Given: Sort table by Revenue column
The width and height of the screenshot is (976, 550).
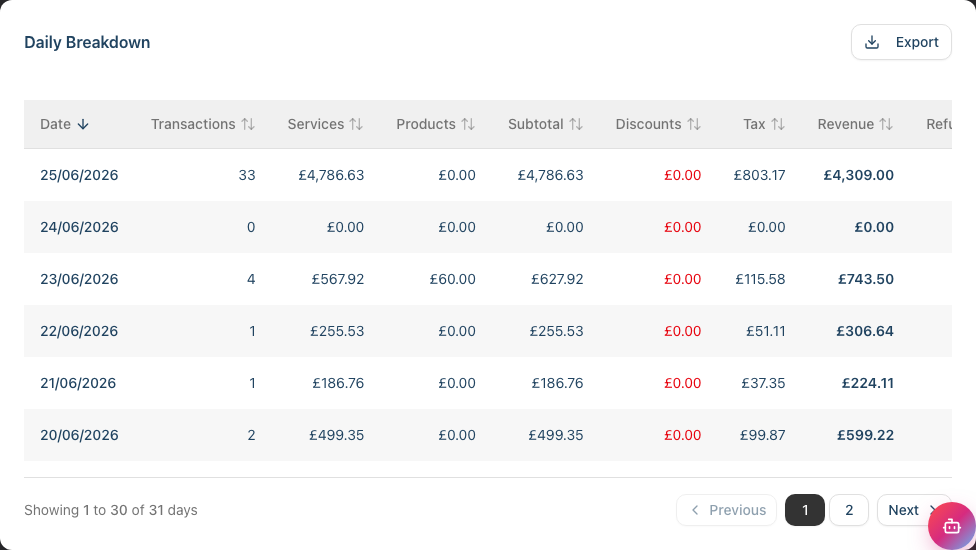Looking at the screenshot, I should 886,124.
